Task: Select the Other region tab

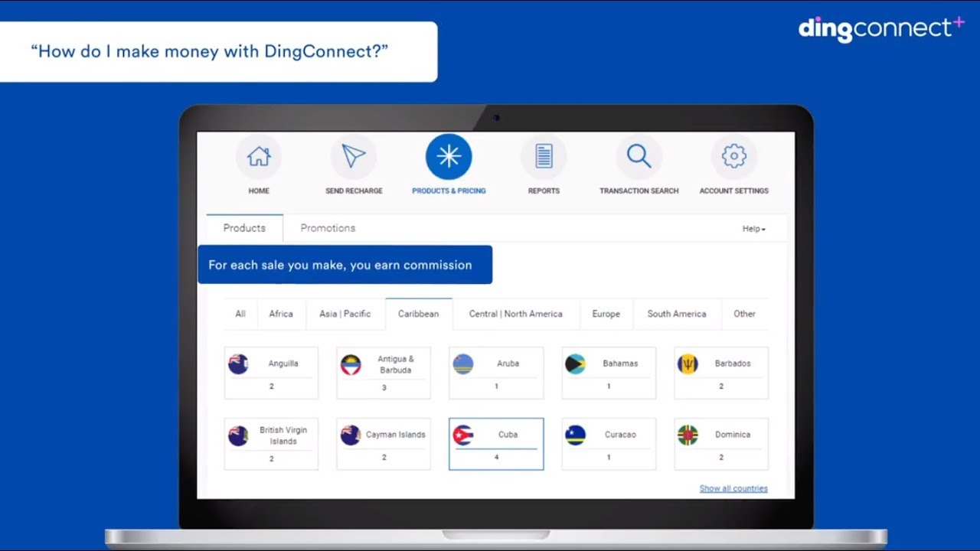Action: coord(744,314)
